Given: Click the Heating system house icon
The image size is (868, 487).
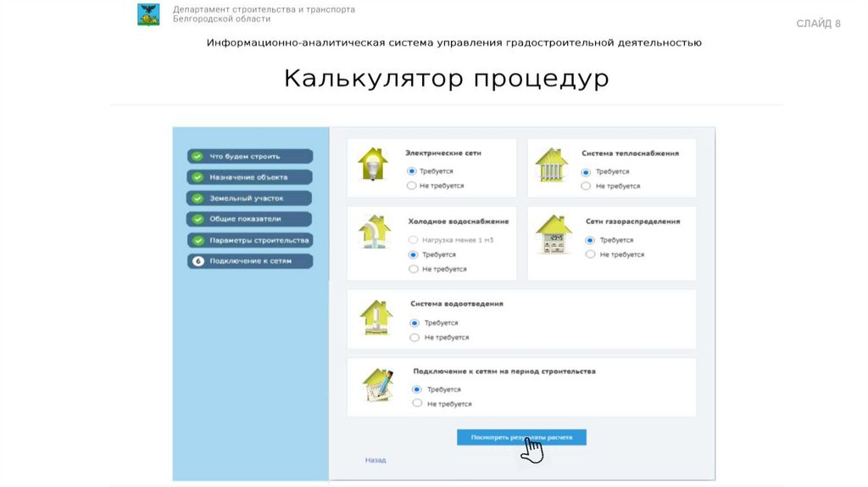Looking at the screenshot, I should [551, 165].
